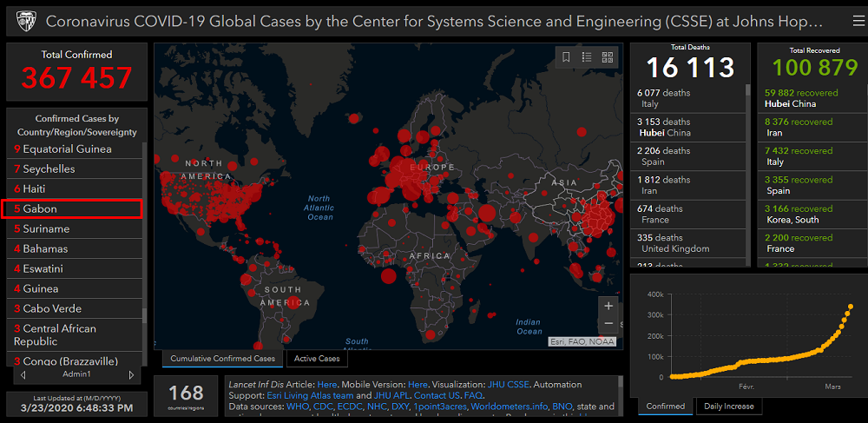Screen dimensions: 868x423
Task: Click Korea, South 3 166 recovered entry
Action: (812, 214)
